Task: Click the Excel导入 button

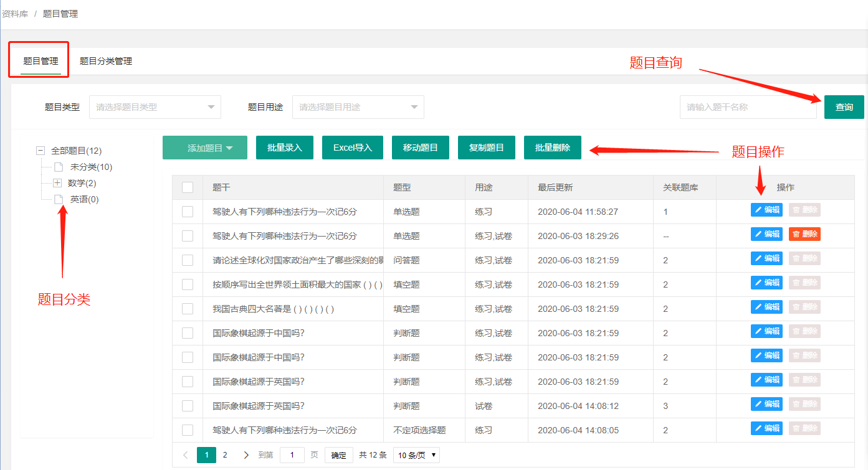Action: 353,148
